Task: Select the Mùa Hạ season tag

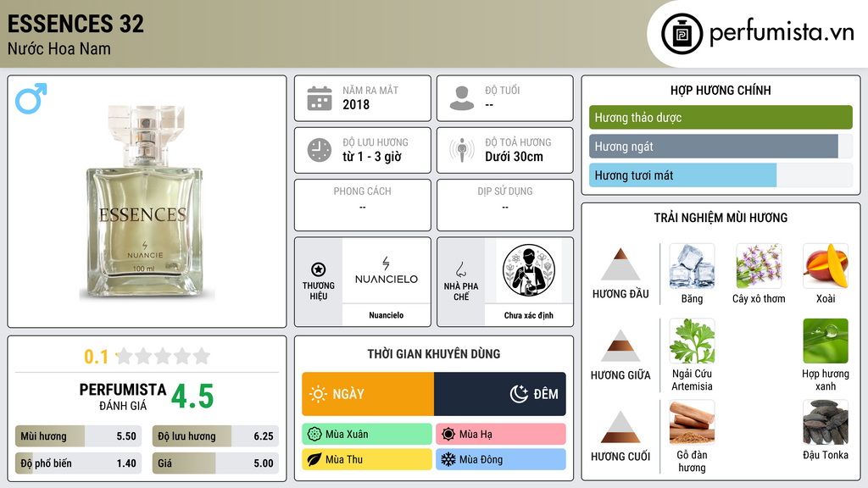Action: pyautogui.click(x=501, y=435)
